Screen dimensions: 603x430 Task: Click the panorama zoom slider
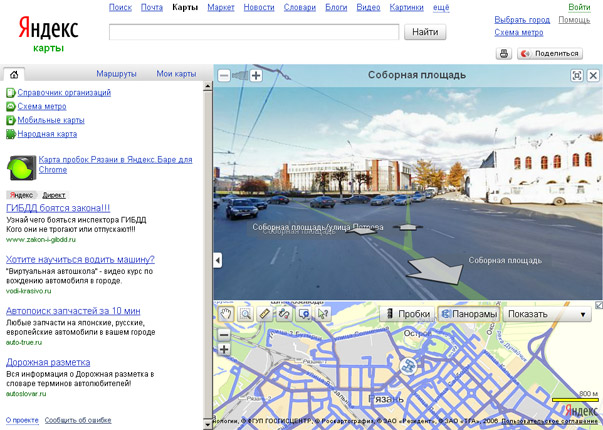click(240, 75)
